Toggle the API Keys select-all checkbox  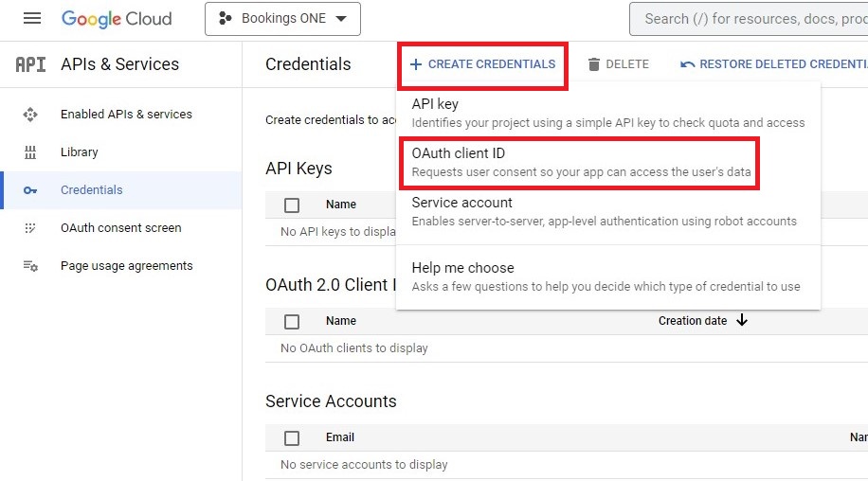[292, 205]
